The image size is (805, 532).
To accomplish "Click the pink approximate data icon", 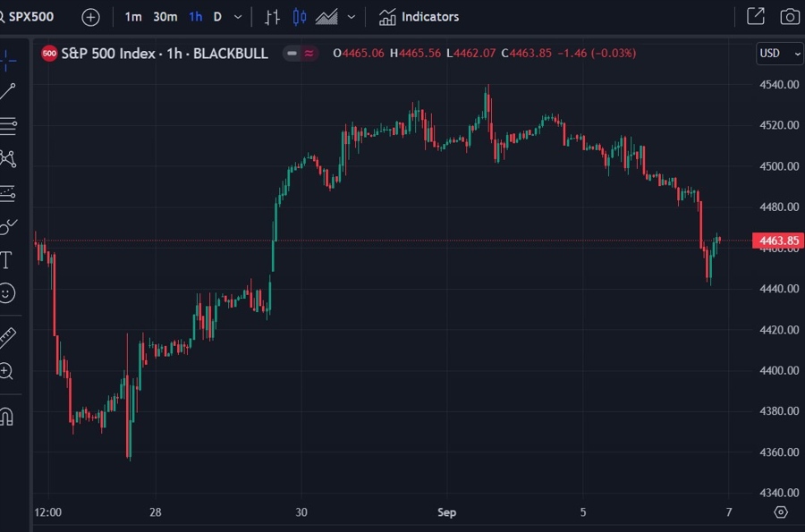I will pyautogui.click(x=309, y=54).
